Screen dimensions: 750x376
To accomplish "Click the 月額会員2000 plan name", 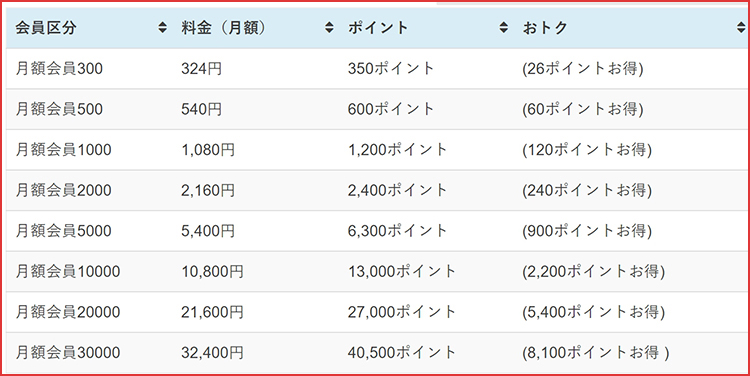I will 63,190.
